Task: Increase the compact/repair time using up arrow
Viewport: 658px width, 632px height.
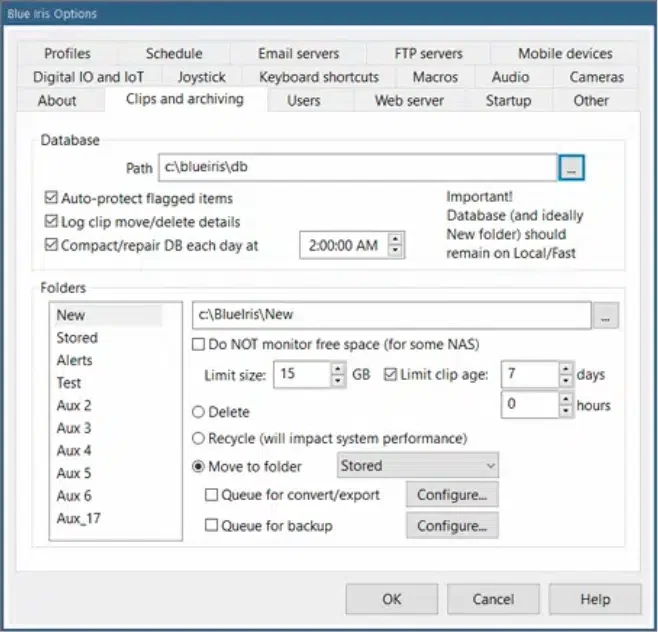Action: point(396,239)
